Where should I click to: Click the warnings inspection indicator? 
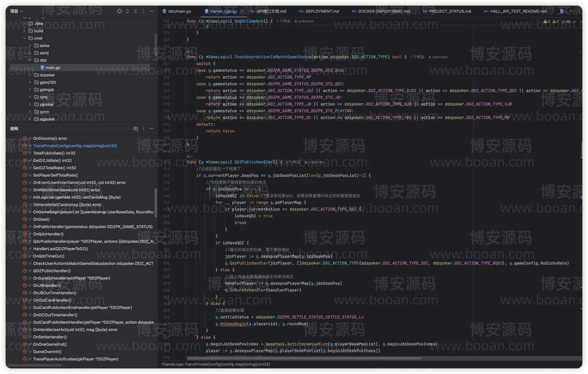click(x=548, y=21)
